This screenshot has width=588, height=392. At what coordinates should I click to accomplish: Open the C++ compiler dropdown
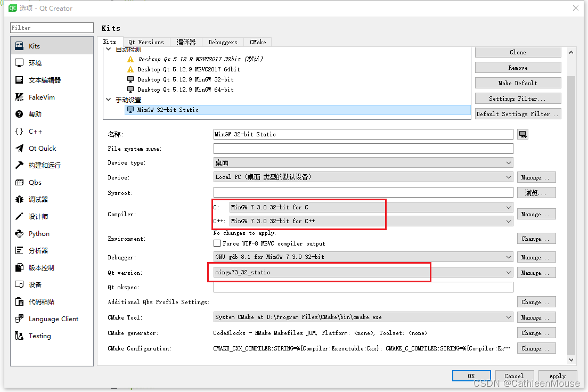[x=371, y=222]
